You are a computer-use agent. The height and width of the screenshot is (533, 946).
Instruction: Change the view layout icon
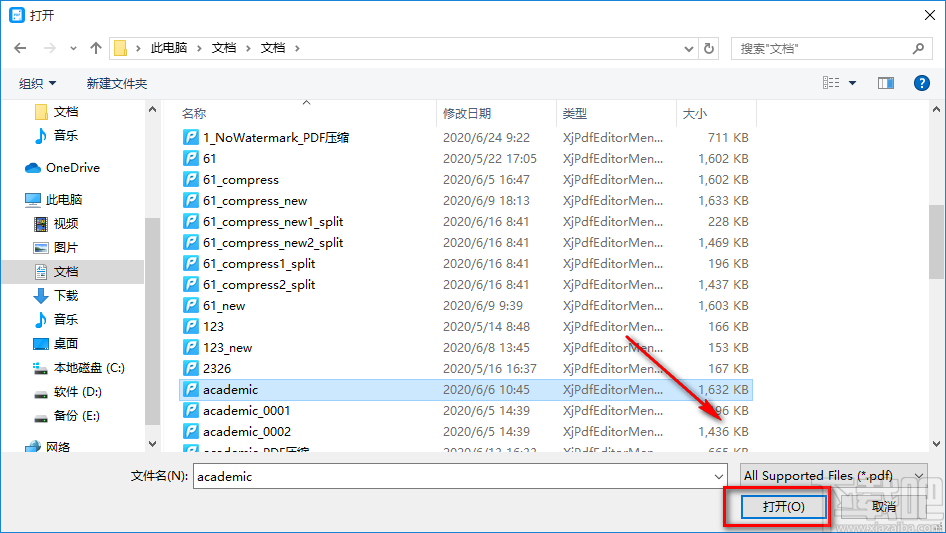tap(831, 83)
